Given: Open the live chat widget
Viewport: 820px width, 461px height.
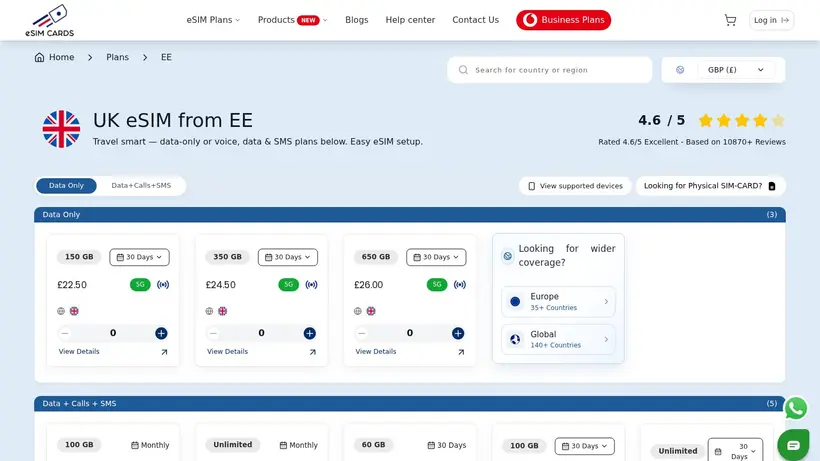Looking at the screenshot, I should pos(793,445).
